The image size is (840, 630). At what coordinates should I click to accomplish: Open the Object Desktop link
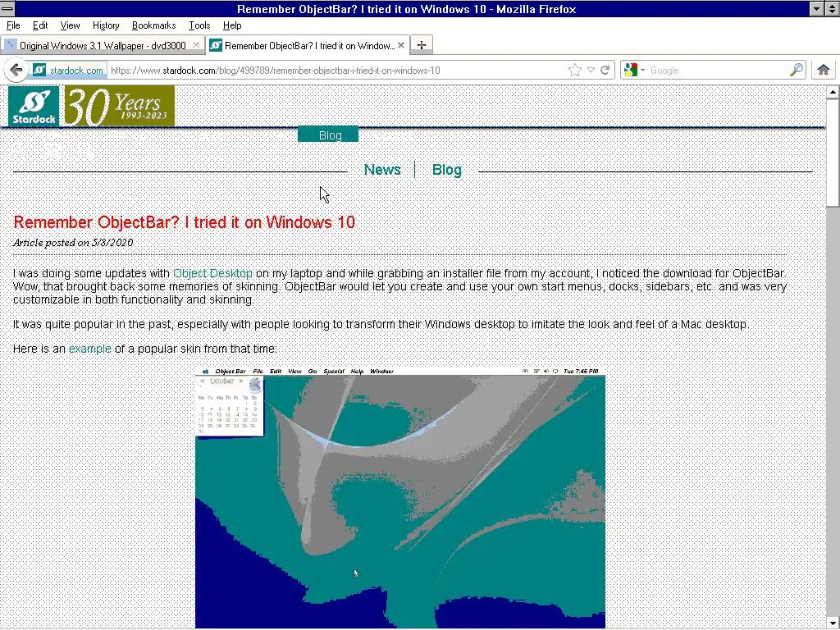(x=212, y=273)
